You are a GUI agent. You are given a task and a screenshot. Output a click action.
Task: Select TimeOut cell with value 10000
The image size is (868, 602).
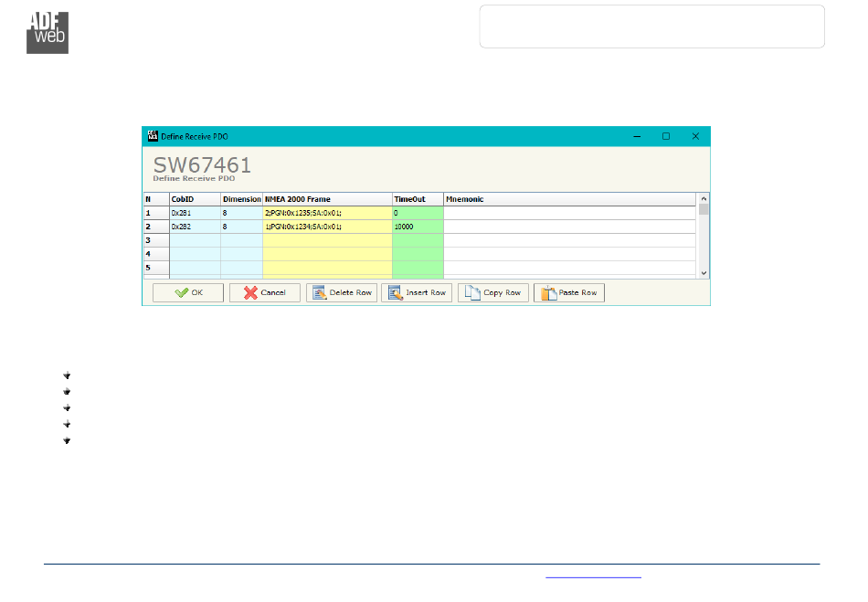pos(418,227)
